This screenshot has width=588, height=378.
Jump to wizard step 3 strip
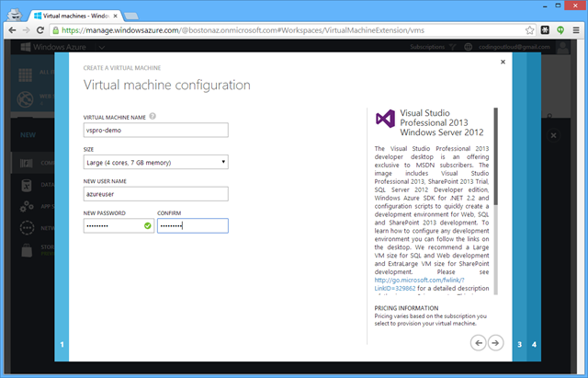(519, 344)
